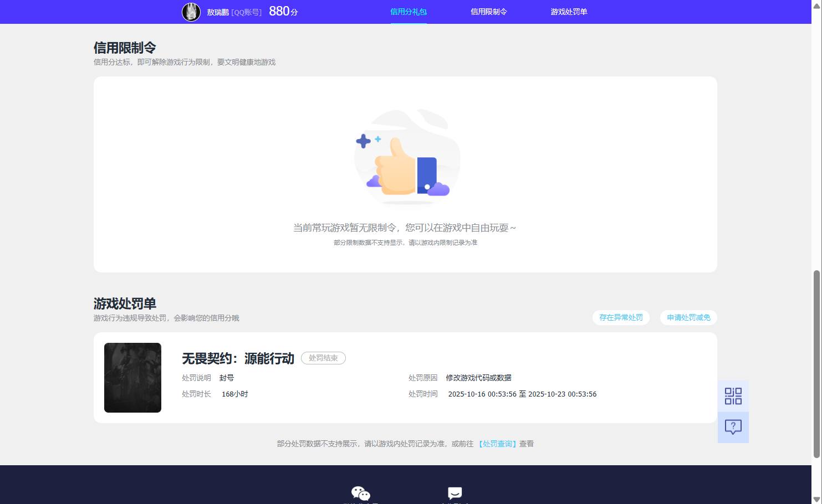Switch to 信用分礼包 tab
The width and height of the screenshot is (822, 504).
coord(409,12)
